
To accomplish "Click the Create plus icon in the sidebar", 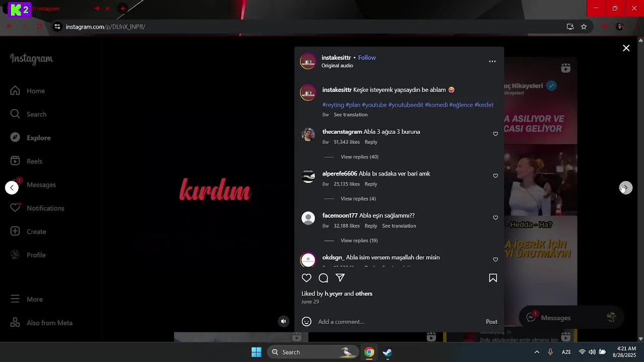I will point(15,231).
